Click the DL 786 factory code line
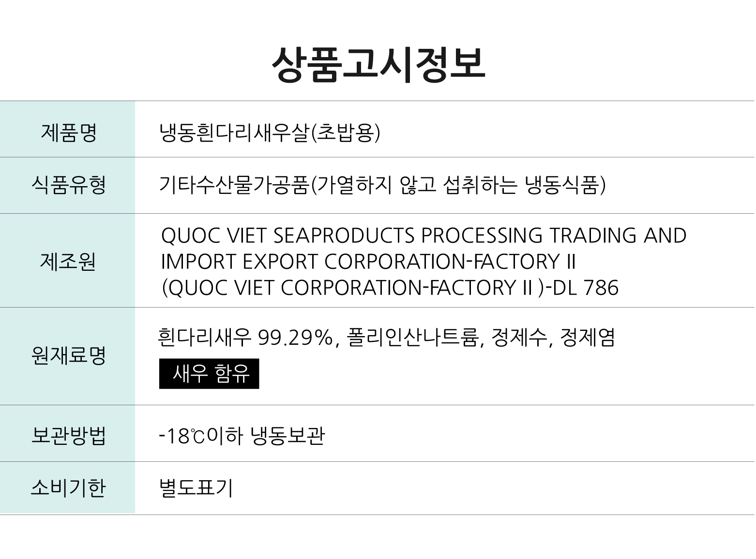The height and width of the screenshot is (559, 756). pos(390,288)
